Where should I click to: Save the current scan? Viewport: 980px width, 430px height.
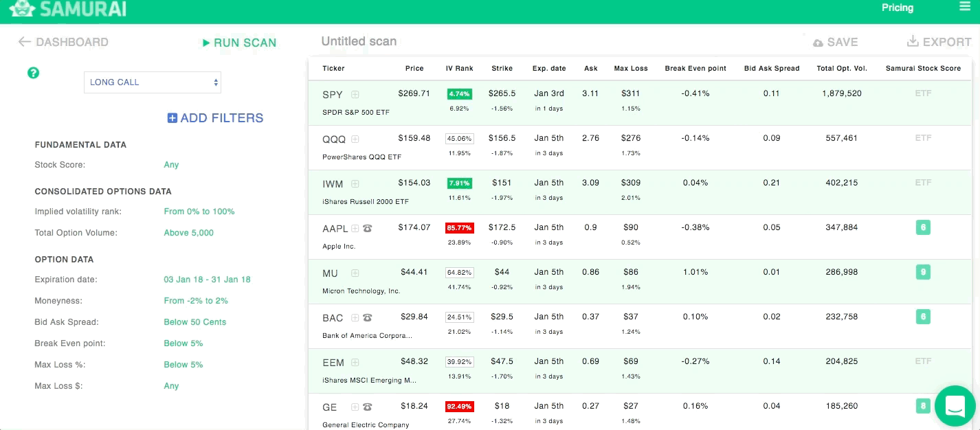pos(836,43)
